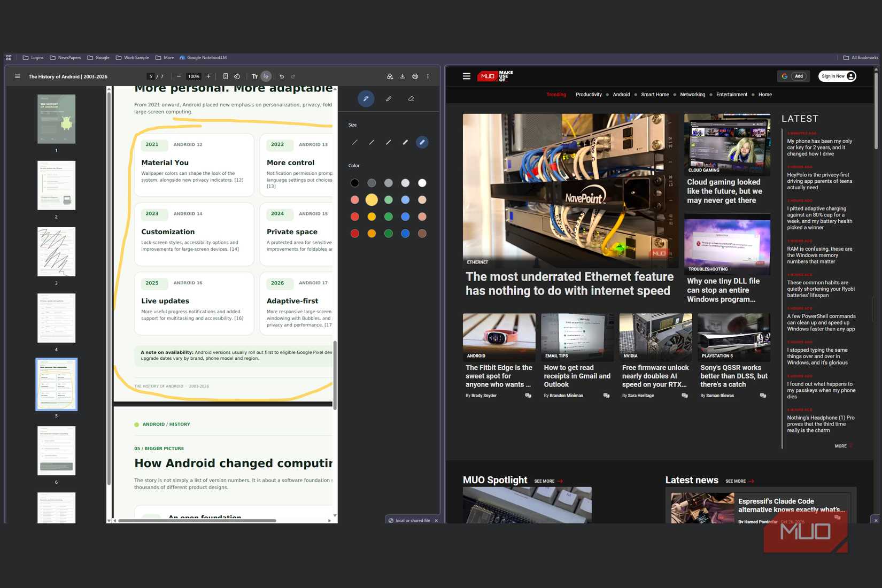Print the PDF document

(415, 76)
